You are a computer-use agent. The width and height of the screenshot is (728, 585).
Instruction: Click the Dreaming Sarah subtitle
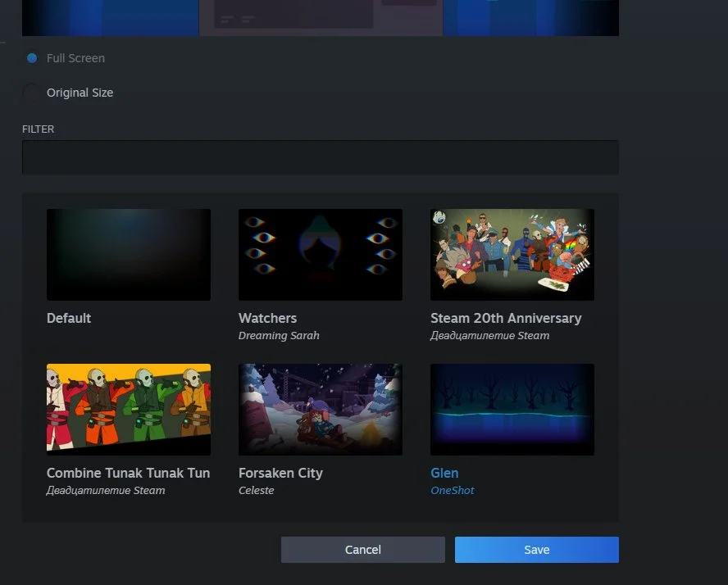coord(279,336)
